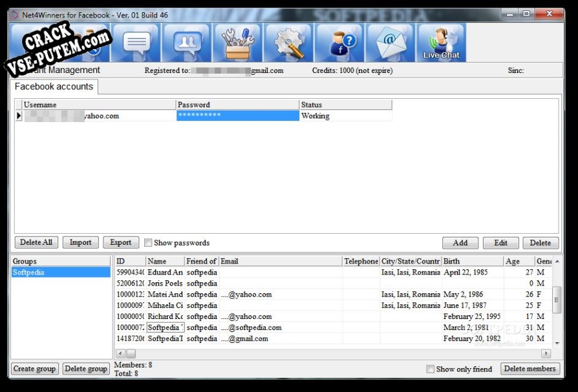Click the ....@gmail.com email cell
This screenshot has width=578, height=392.
pos(281,338)
